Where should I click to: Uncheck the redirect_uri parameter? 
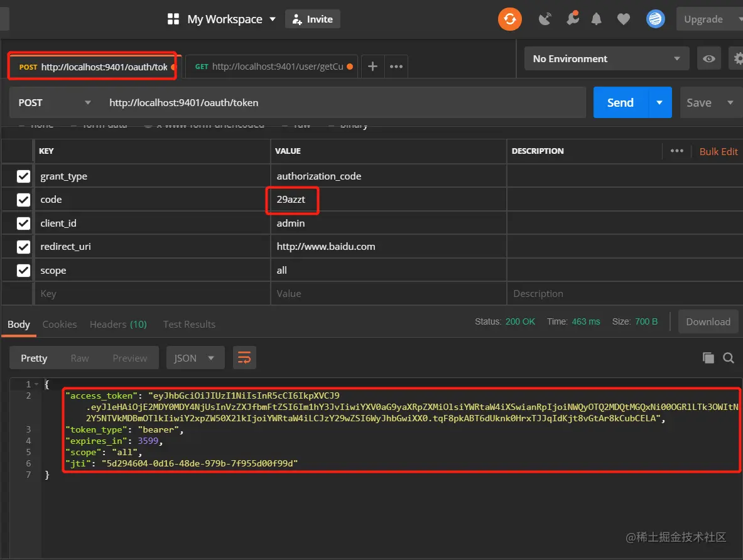pyautogui.click(x=23, y=247)
